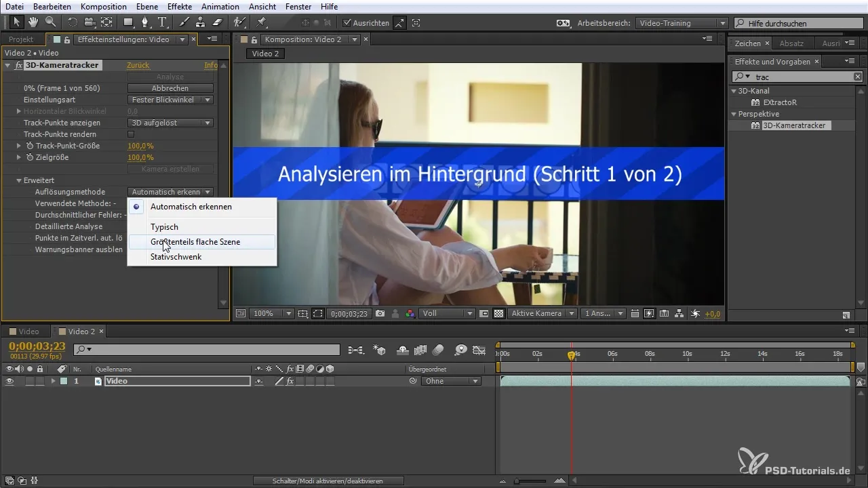Click Schalter/Modi aktivieren/deaktivieren button
The height and width of the screenshot is (488, 868).
click(328, 481)
